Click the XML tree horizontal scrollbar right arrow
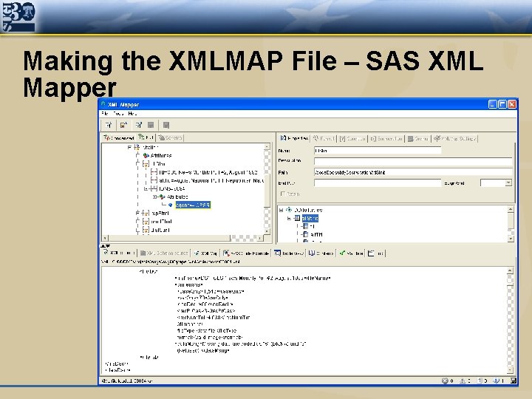This screenshot has width=532, height=399. 259,238
